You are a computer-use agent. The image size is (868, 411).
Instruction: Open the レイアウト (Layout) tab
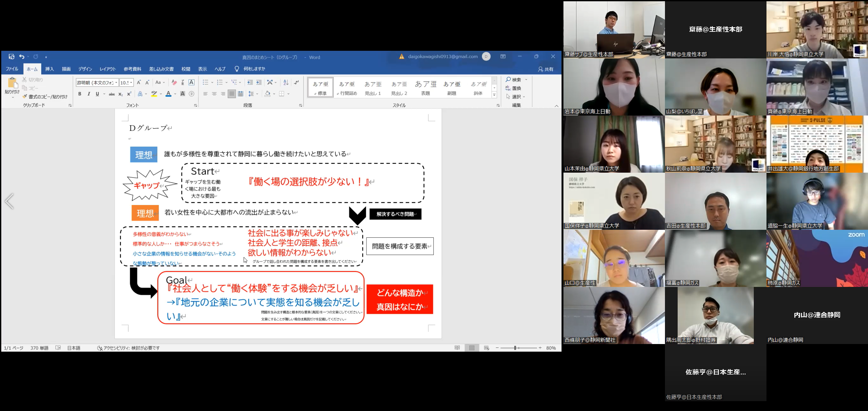tap(108, 69)
